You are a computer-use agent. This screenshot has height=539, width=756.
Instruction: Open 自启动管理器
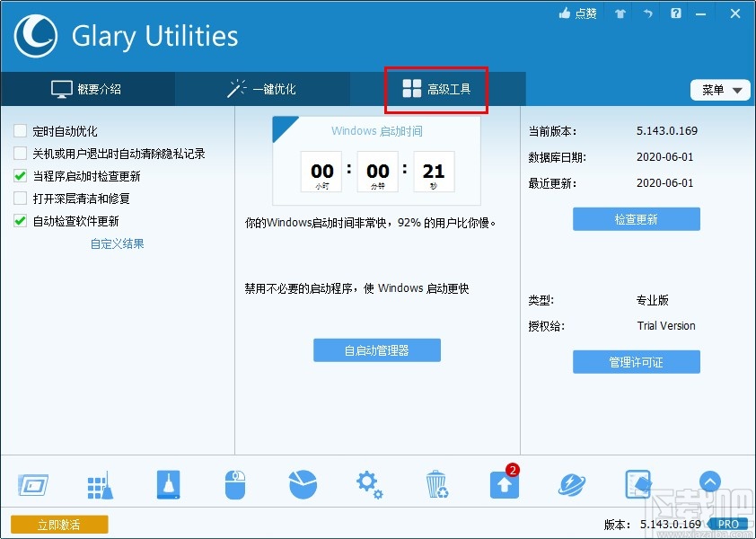377,350
